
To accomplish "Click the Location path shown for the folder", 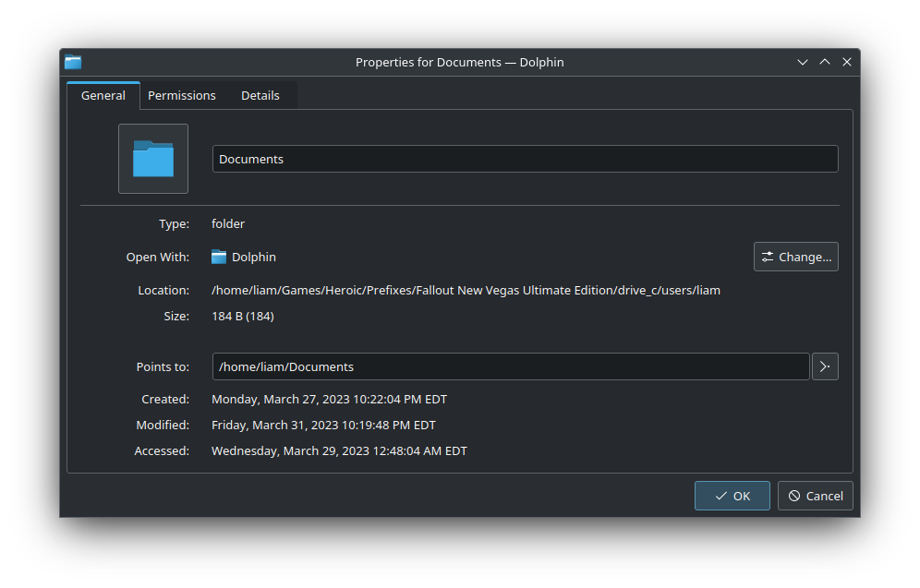I will pos(465,290).
